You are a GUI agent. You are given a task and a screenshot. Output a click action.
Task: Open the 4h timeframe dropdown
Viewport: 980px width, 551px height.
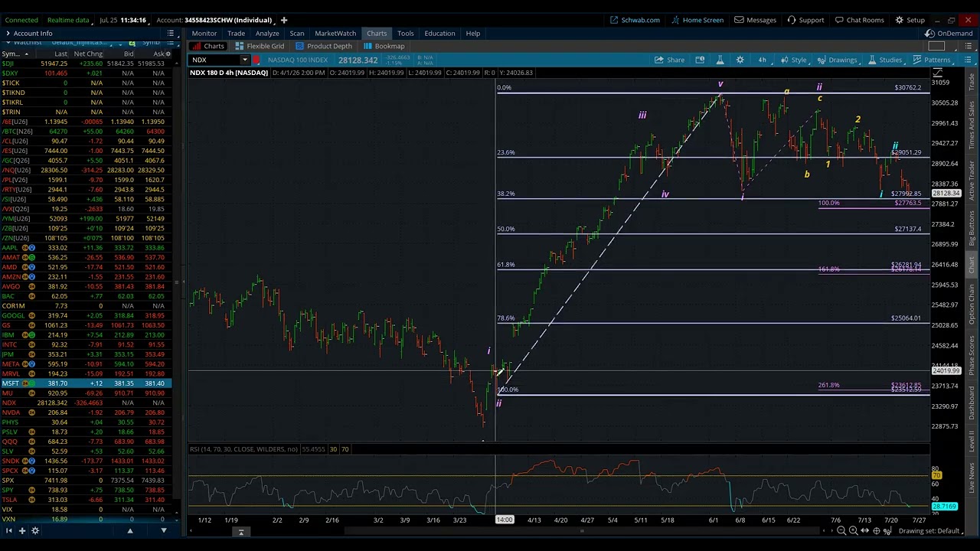point(762,60)
